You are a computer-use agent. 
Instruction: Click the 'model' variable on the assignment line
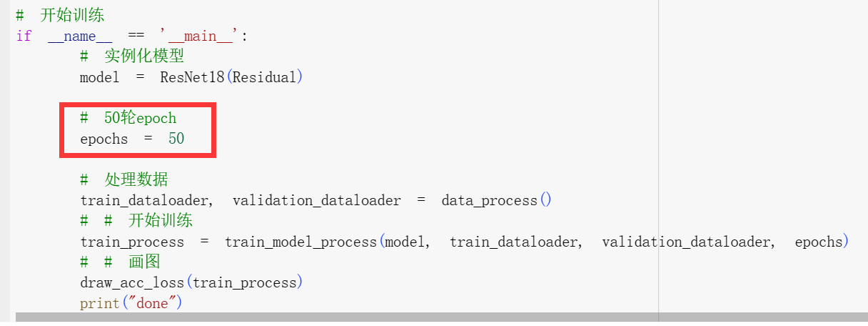(x=100, y=77)
